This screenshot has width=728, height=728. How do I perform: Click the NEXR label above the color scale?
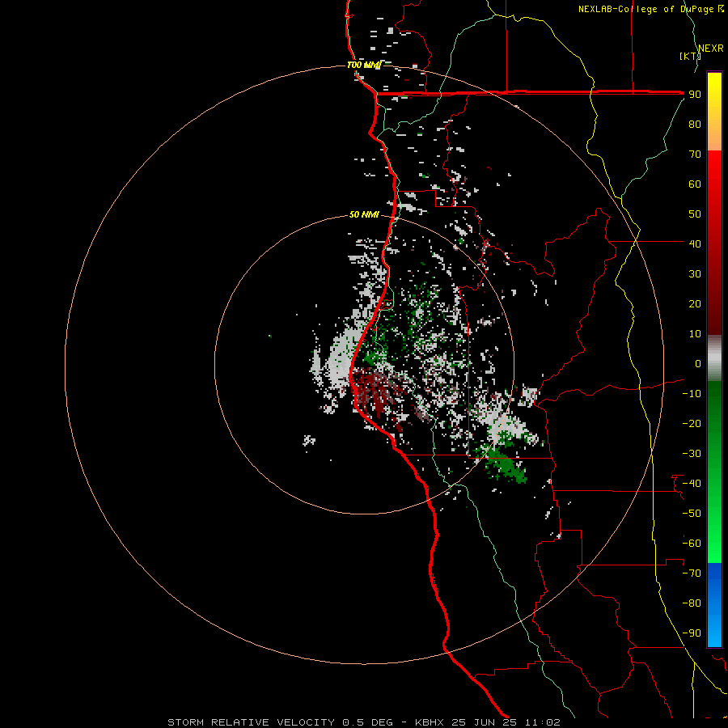pyautogui.click(x=711, y=49)
